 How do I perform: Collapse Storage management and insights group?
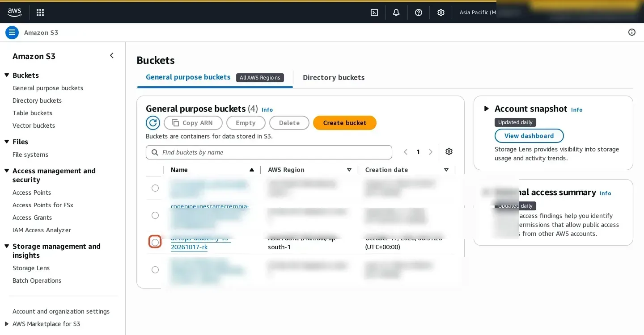point(7,246)
